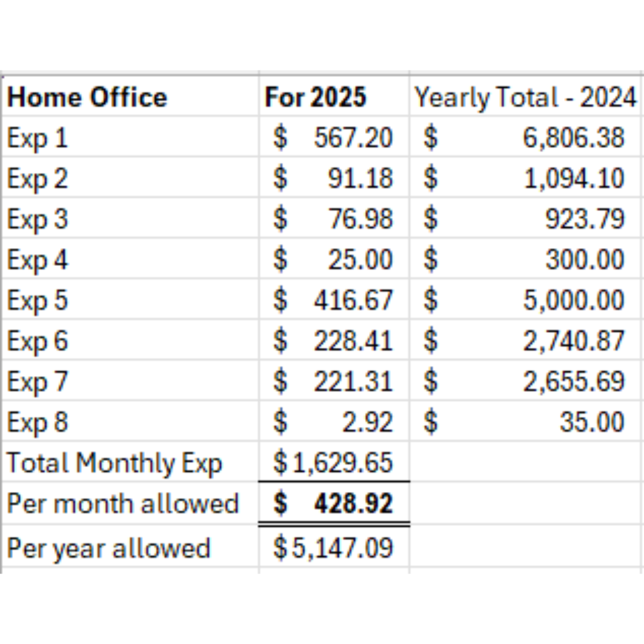The image size is (644, 644).
Task: Click the Exp 6 amount 228.41
Action: tap(353, 340)
